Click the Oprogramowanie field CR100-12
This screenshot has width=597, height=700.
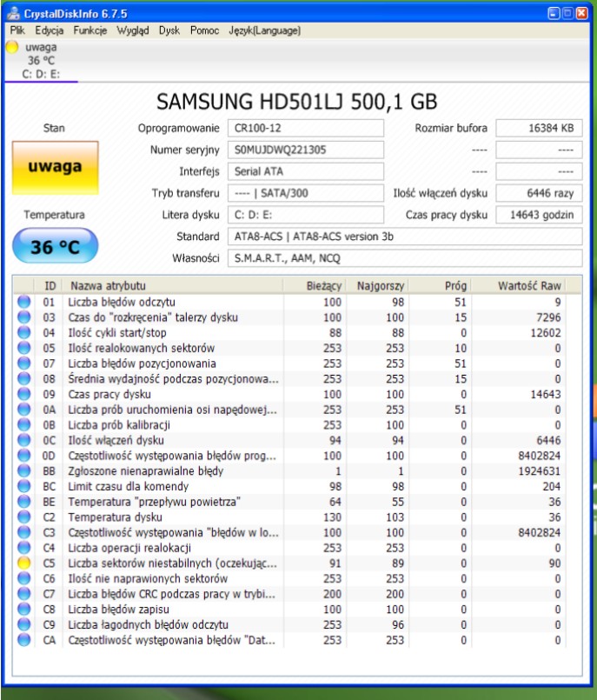coord(306,128)
